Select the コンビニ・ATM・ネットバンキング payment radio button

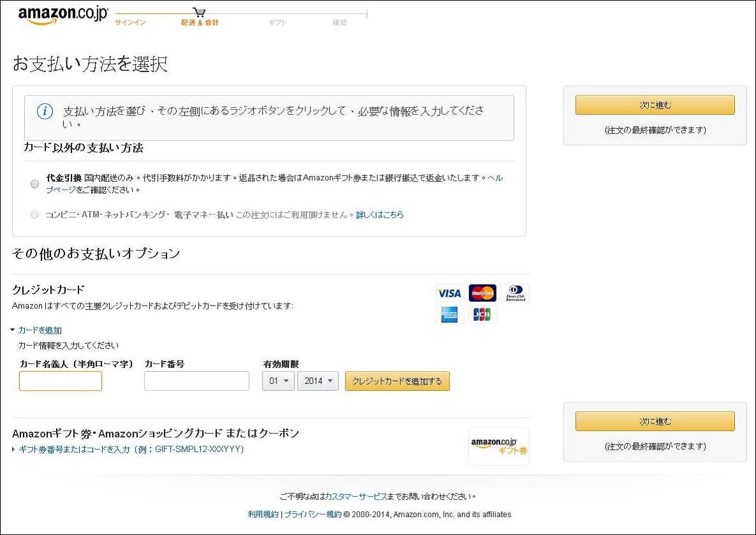(x=35, y=215)
